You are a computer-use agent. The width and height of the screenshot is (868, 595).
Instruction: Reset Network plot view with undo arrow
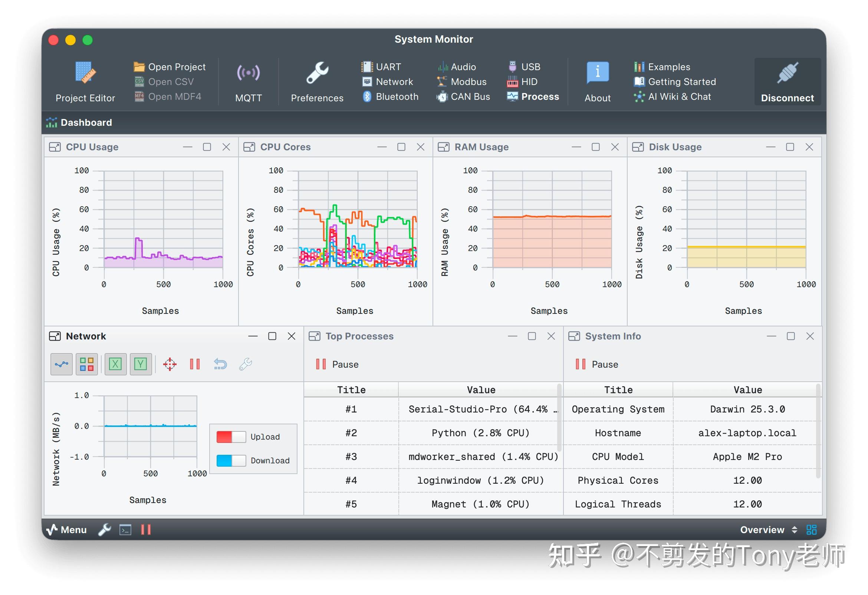click(220, 364)
